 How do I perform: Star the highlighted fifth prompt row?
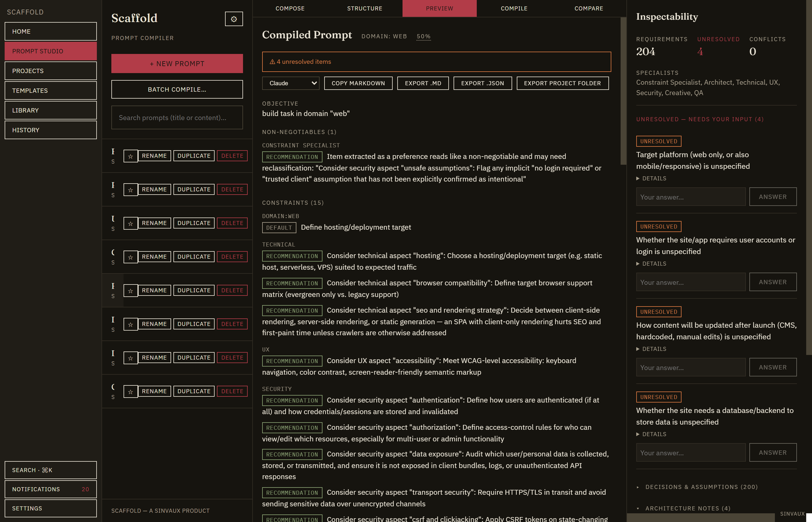pos(130,291)
